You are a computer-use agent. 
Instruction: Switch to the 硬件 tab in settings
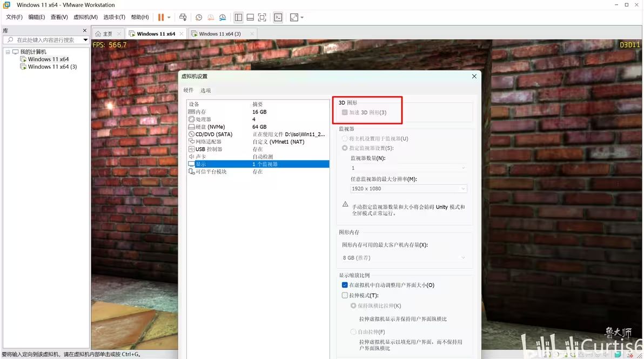(189, 90)
